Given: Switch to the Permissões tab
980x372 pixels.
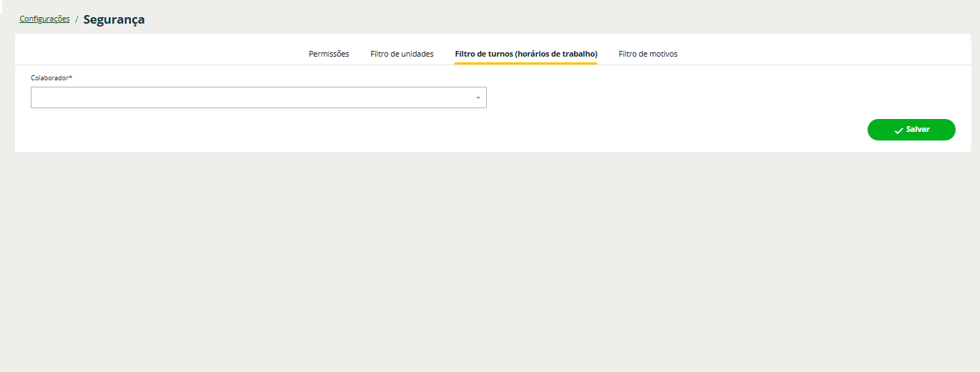Looking at the screenshot, I should coord(329,54).
